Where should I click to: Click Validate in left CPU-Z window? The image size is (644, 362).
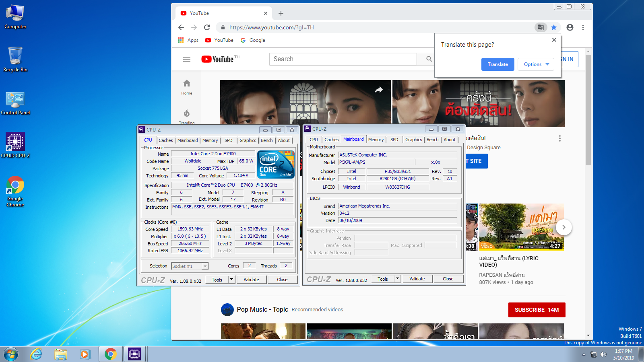tap(251, 280)
